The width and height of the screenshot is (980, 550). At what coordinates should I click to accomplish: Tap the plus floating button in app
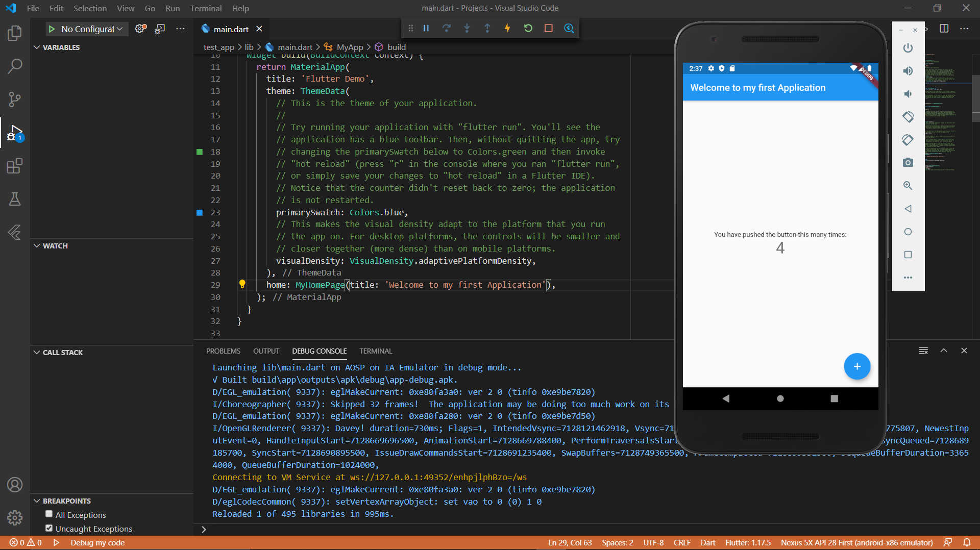[857, 366]
